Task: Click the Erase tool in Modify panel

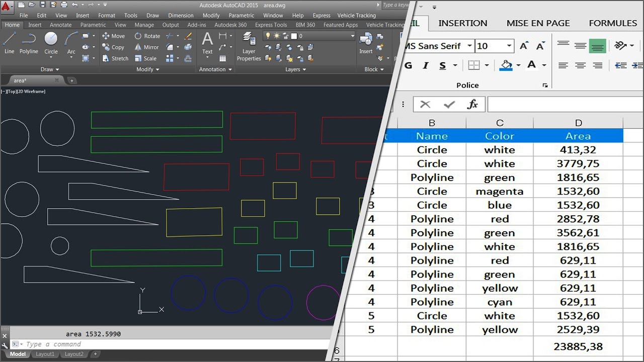Action: 188,36
